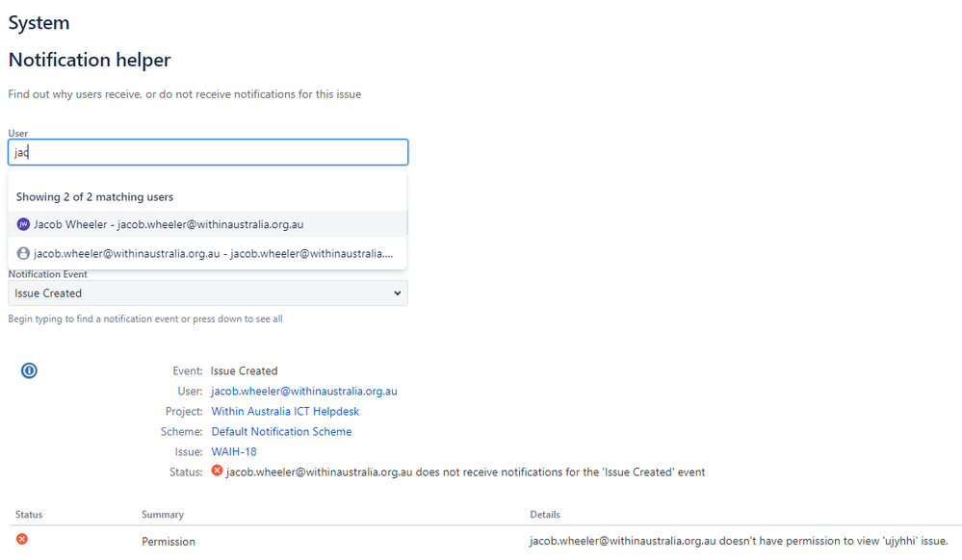Screen dimensions: 962x560
Task: Click the info icon beside event details
Action: pyautogui.click(x=29, y=370)
